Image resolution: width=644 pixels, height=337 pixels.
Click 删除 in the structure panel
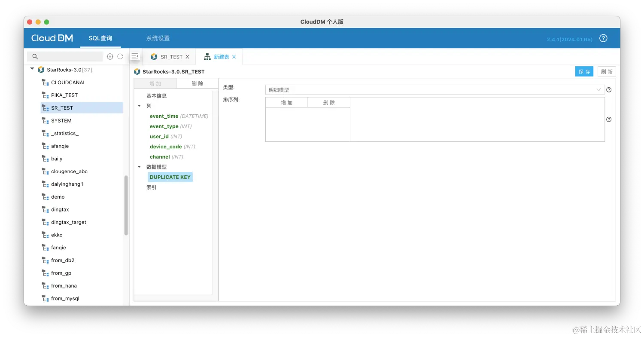point(197,83)
